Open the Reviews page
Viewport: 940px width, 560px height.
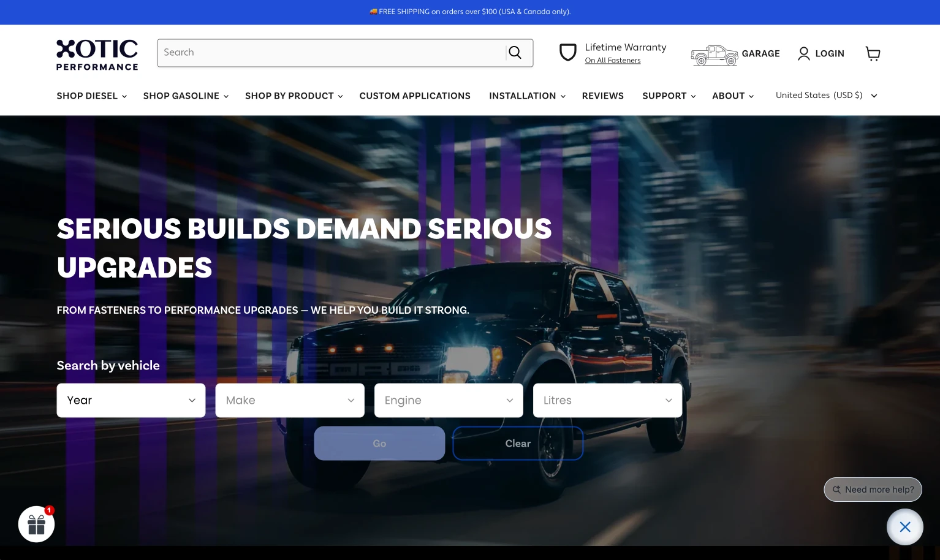click(x=603, y=96)
